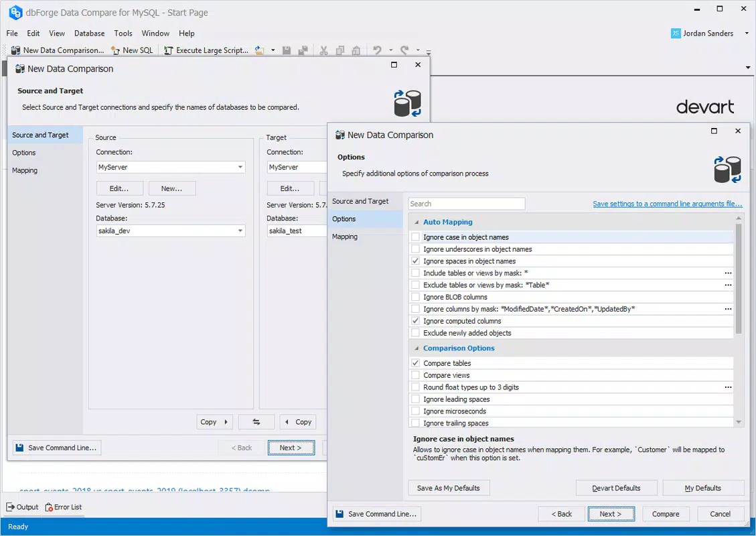This screenshot has width=756, height=536.
Task: Select Mapping tab in back wizard window
Action: coord(45,170)
